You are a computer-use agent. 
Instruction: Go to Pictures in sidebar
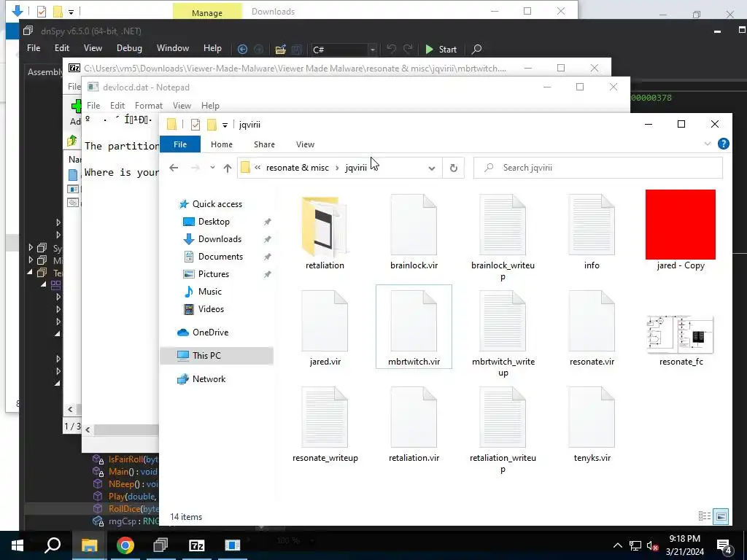coord(214,274)
